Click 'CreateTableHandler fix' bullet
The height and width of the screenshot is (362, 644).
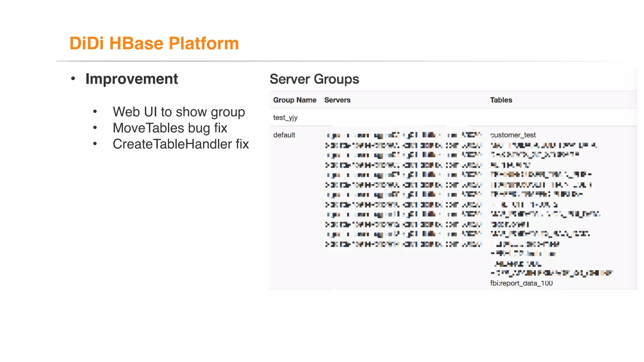pyautogui.click(x=181, y=144)
